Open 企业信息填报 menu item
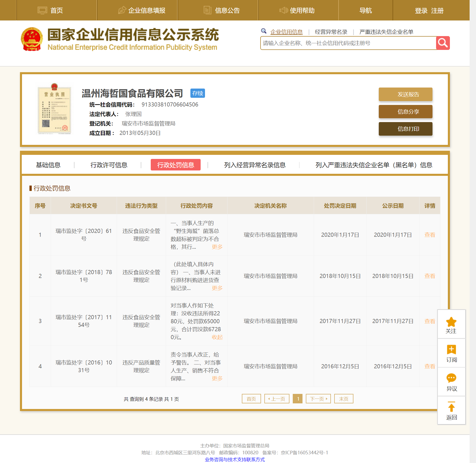Screen dimensions: 476x463 click(147, 10)
